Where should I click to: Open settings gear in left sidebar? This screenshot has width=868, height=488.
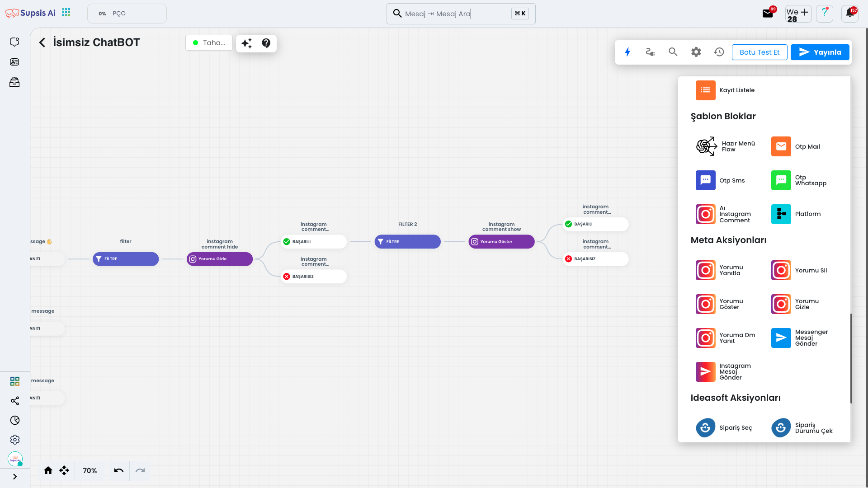15,440
